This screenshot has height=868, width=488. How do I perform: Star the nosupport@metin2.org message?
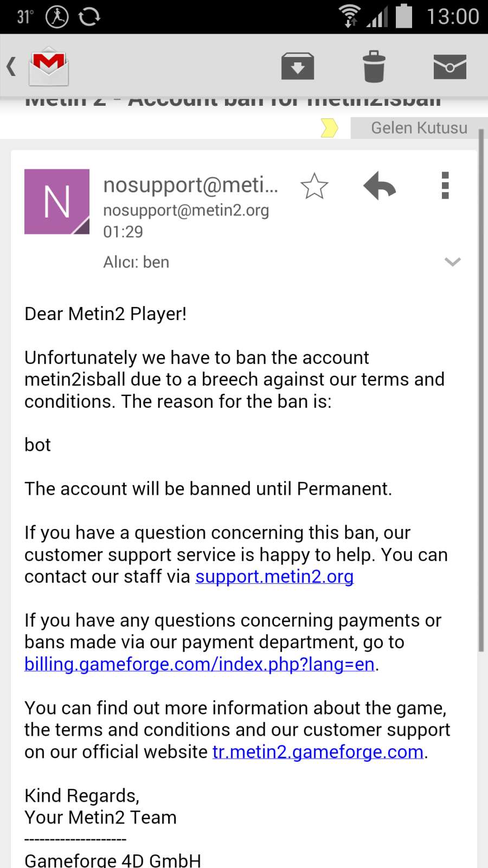[x=314, y=186]
